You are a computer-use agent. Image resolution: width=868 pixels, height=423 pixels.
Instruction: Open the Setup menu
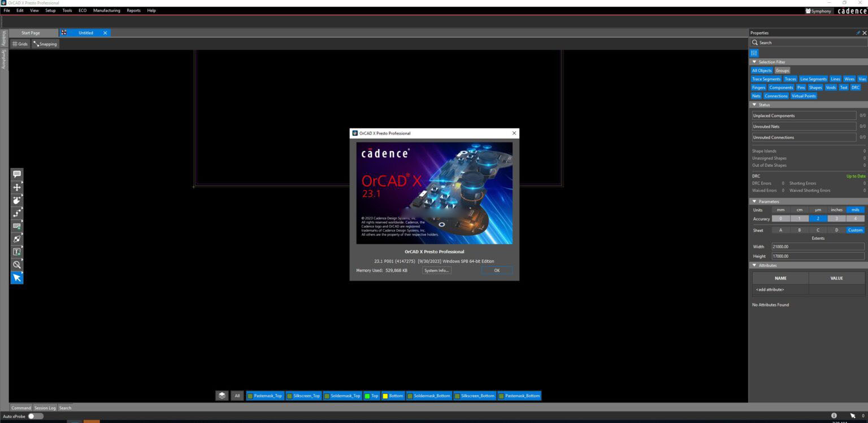click(x=50, y=11)
